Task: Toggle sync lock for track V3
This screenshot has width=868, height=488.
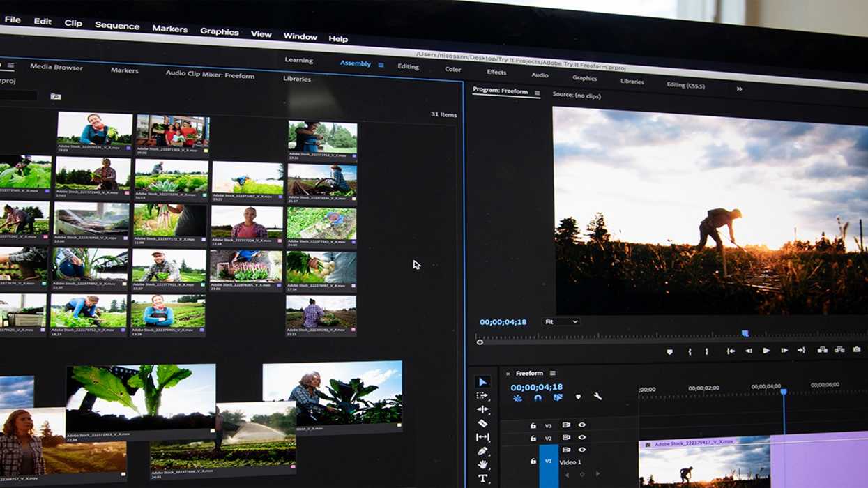Action: point(566,425)
